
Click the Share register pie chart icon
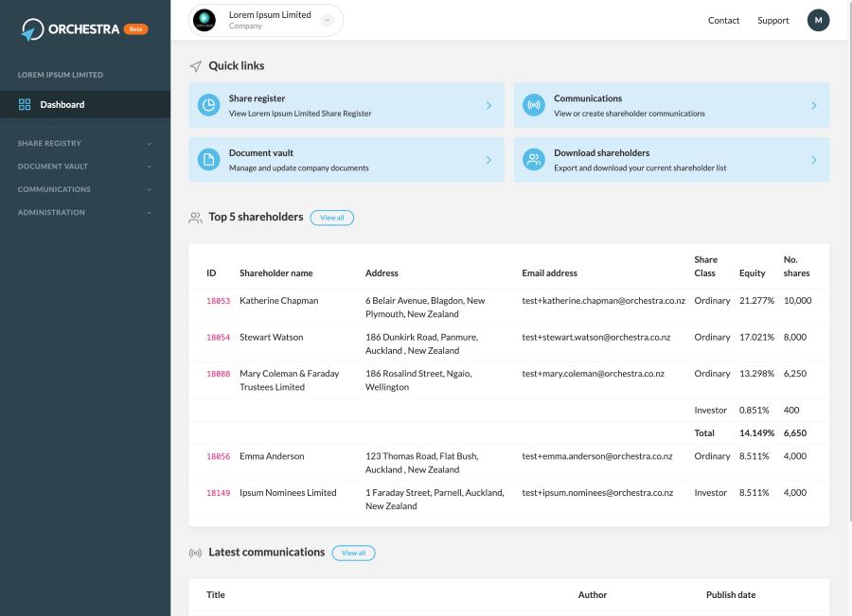point(208,105)
